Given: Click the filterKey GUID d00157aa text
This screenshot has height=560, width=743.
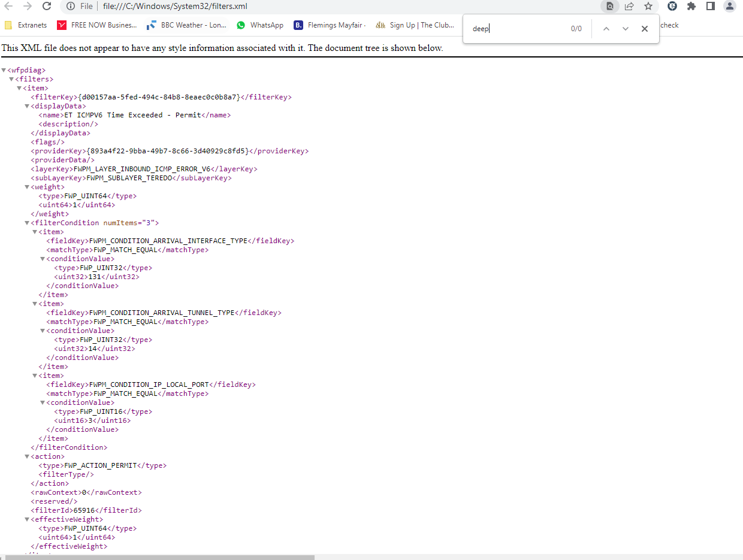Looking at the screenshot, I should [x=159, y=97].
